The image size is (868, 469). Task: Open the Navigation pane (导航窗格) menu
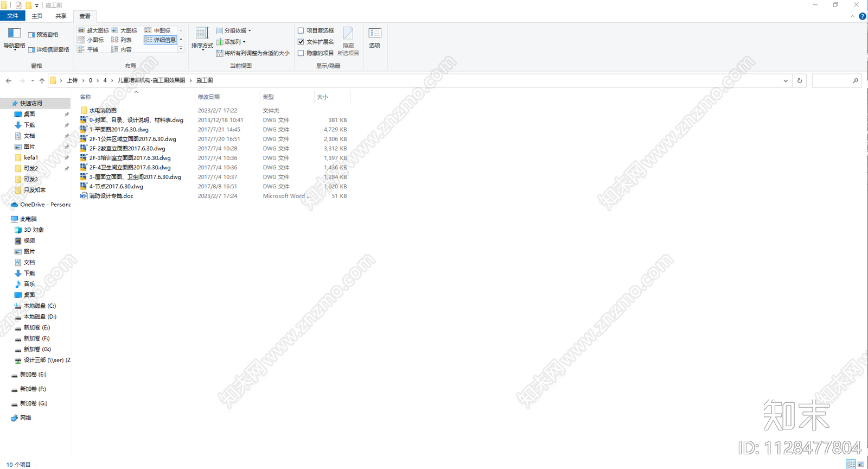(14, 39)
